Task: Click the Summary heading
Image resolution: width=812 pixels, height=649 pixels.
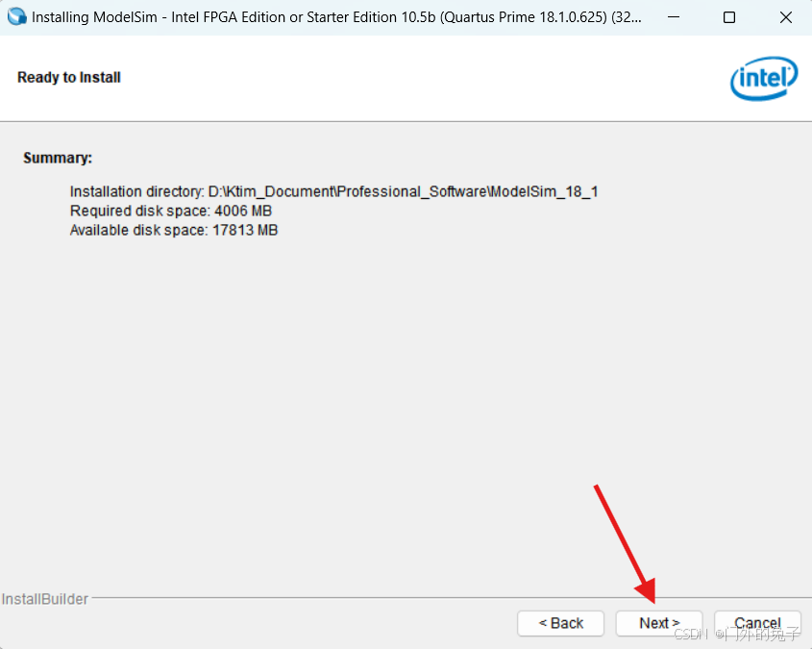Action: pos(58,158)
